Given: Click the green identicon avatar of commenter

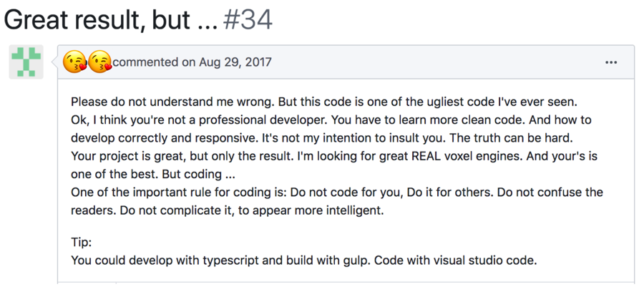Looking at the screenshot, I should [26, 62].
